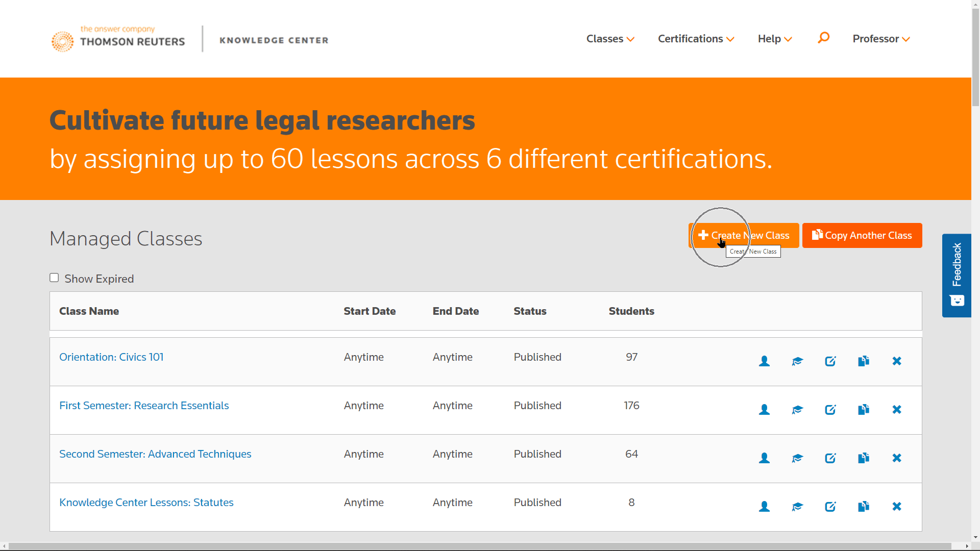The height and width of the screenshot is (551, 980).
Task: Open First Semester: Research Essentials link
Action: (144, 406)
